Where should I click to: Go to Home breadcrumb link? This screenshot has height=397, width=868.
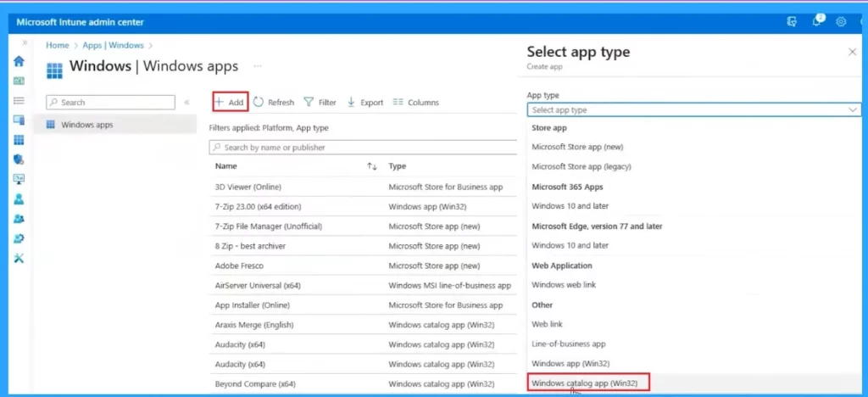(58, 46)
